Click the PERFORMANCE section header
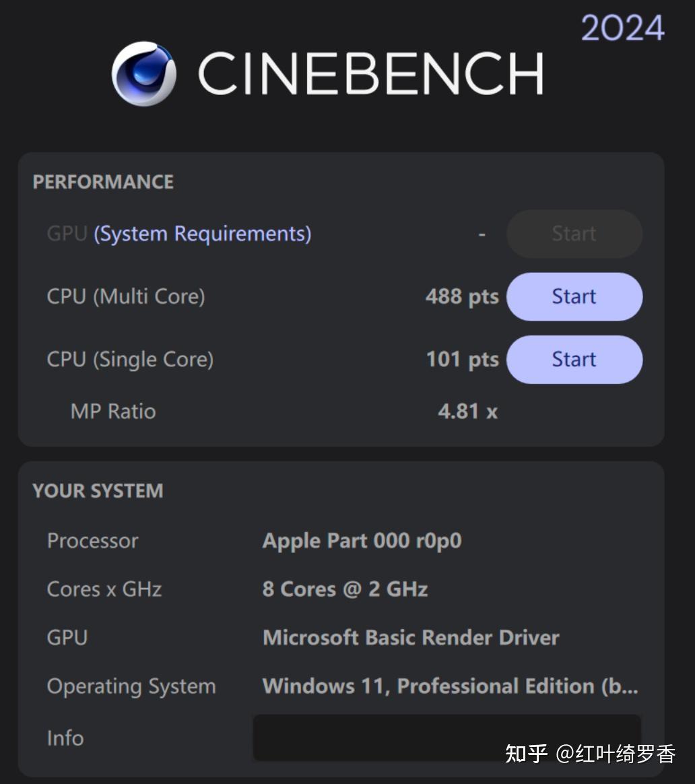The image size is (695, 784). (x=102, y=182)
